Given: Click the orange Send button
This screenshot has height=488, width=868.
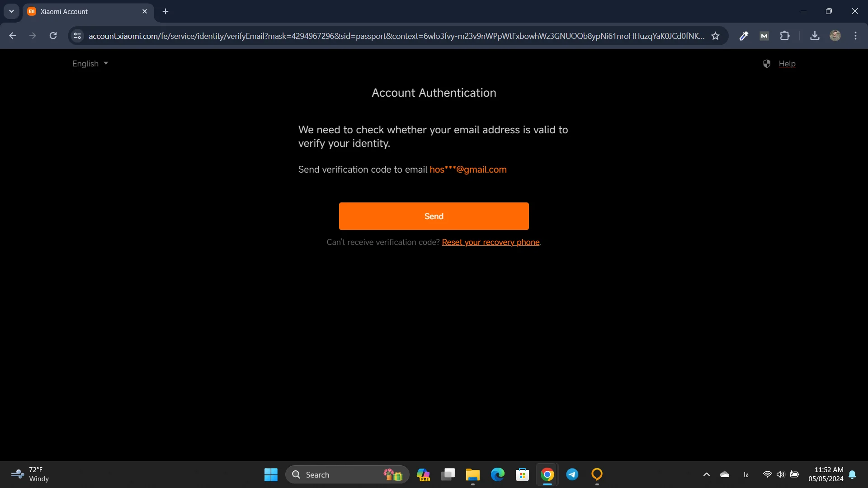Looking at the screenshot, I should tap(434, 216).
